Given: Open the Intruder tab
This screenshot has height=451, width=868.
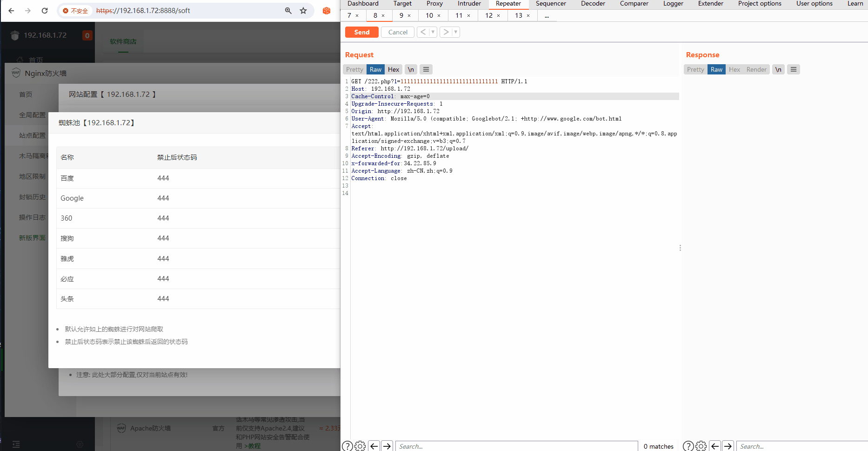Looking at the screenshot, I should 469,4.
